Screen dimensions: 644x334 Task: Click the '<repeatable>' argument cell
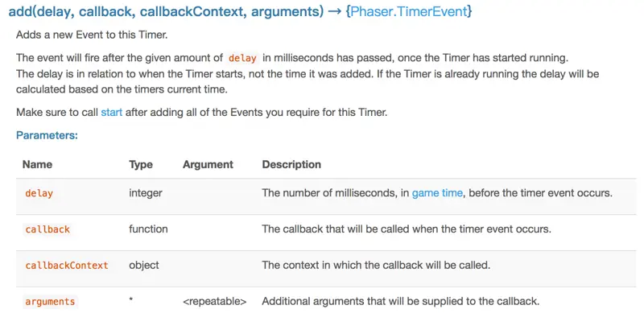click(215, 301)
